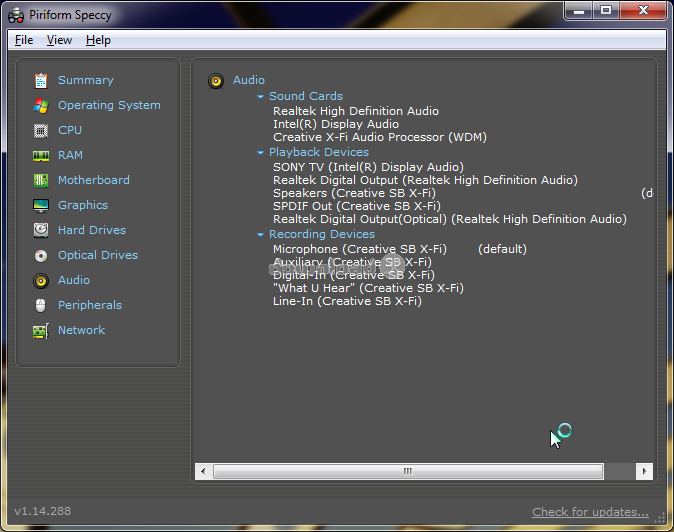Click the Audio heading text in main panel
The image size is (674, 532).
[249, 80]
